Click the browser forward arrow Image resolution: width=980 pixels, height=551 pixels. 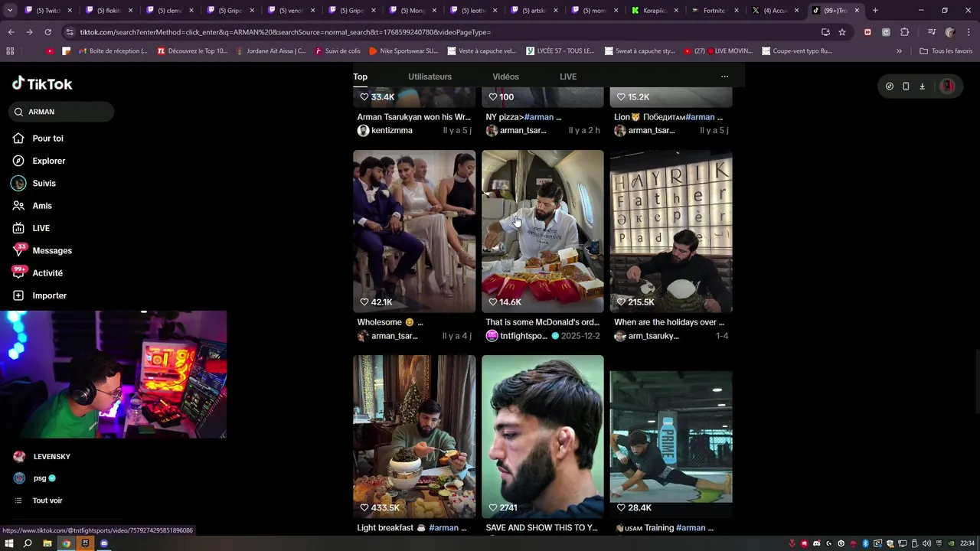pos(29,32)
